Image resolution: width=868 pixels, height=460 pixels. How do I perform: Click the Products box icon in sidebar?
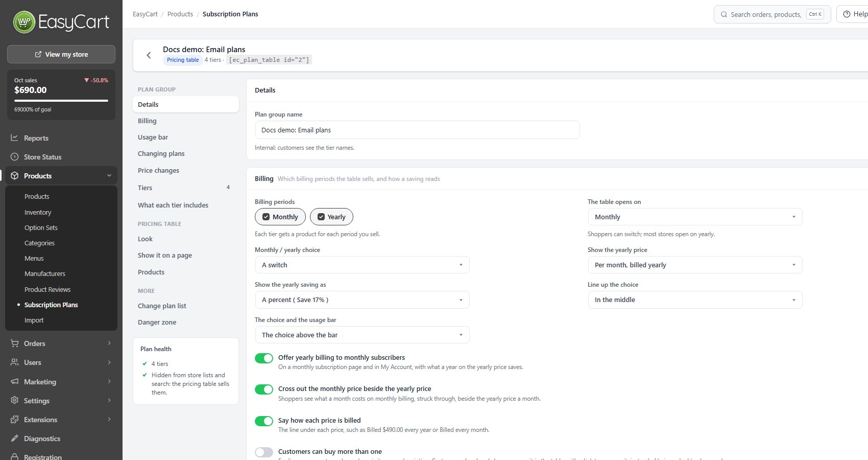(x=14, y=176)
